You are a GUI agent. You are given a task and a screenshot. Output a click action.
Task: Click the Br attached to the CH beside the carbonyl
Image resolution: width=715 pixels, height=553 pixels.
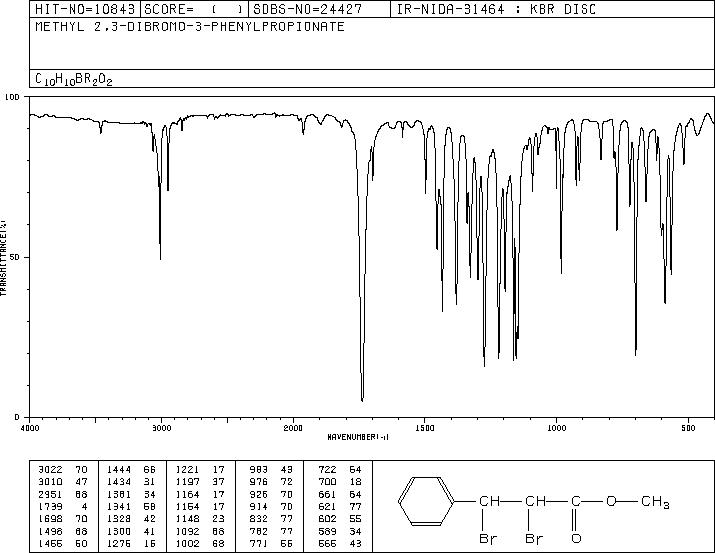[x=534, y=538]
